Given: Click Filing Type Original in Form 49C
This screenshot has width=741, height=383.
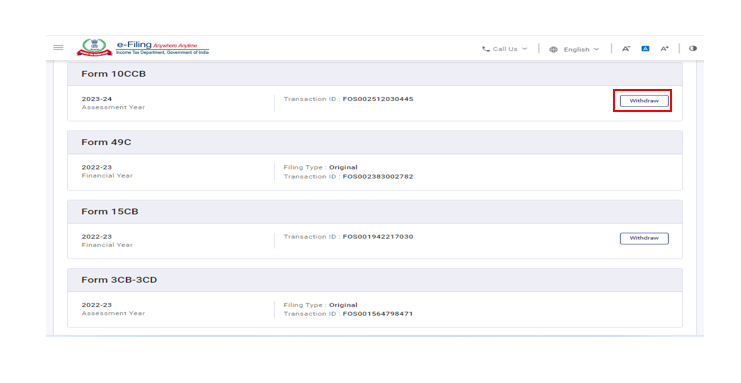Looking at the screenshot, I should click(x=320, y=167).
